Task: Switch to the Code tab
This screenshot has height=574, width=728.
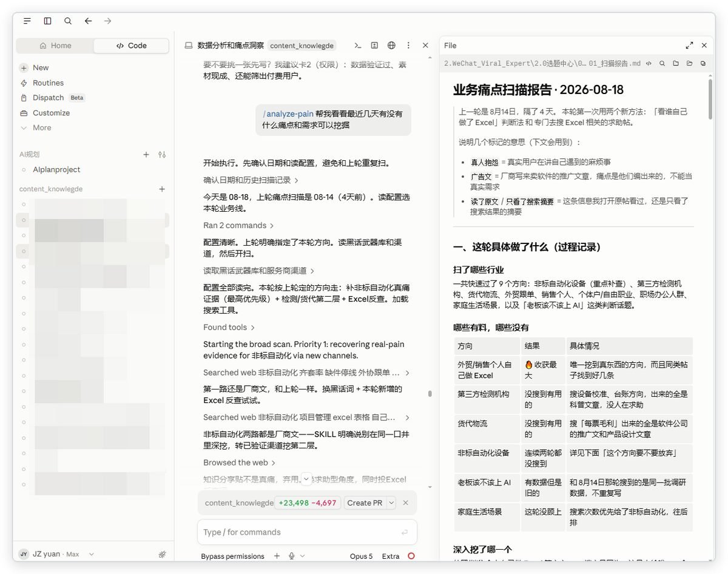Action: coord(132,46)
